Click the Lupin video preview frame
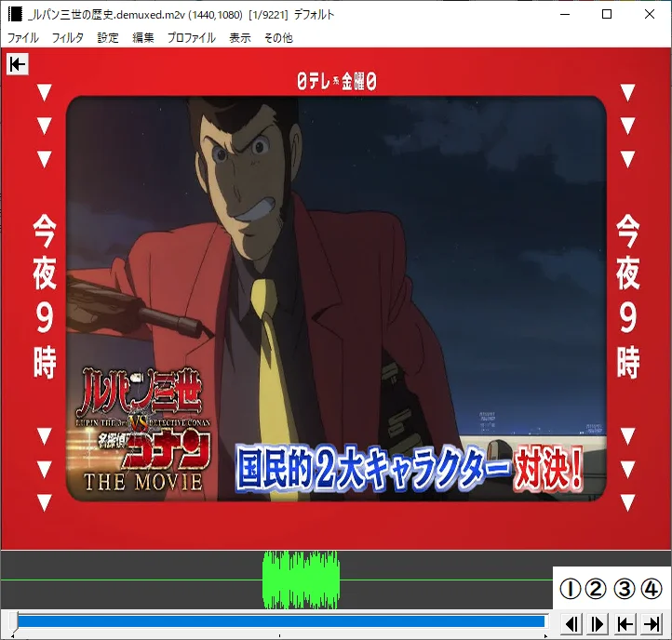 click(336, 298)
